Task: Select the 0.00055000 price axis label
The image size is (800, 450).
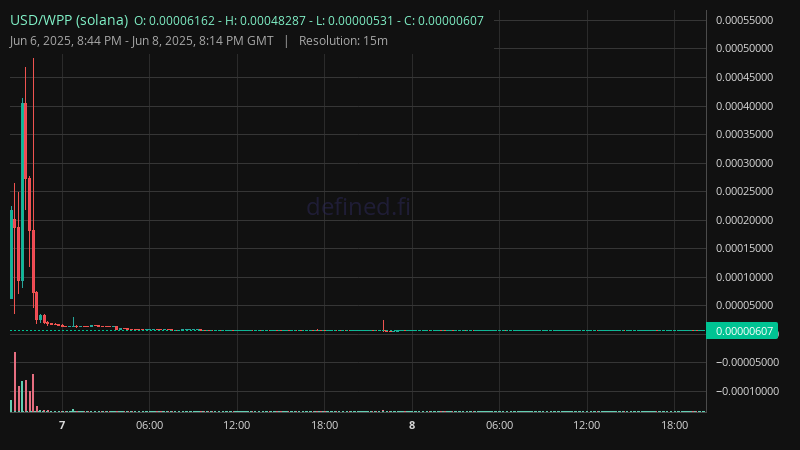Action: pos(744,20)
